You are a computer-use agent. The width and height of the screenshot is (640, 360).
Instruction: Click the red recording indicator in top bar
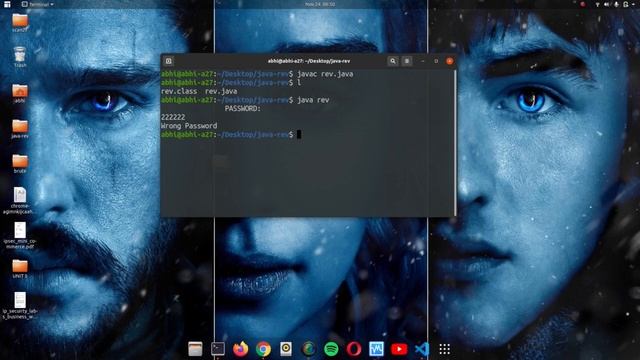[x=582, y=4]
